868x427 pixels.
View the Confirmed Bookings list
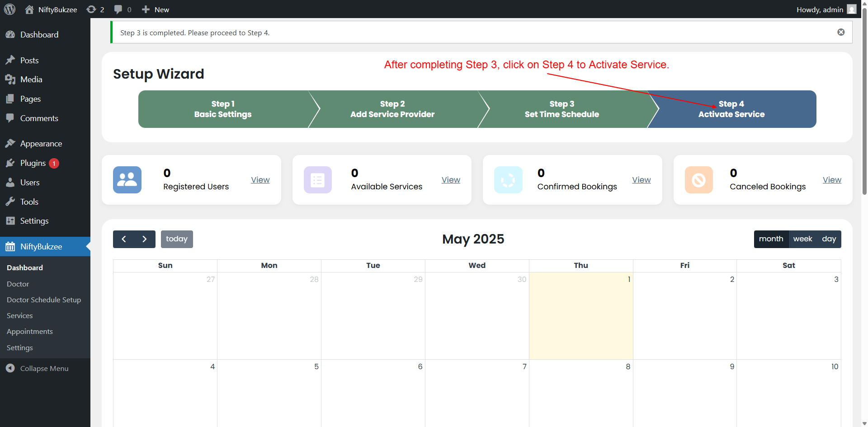(641, 180)
